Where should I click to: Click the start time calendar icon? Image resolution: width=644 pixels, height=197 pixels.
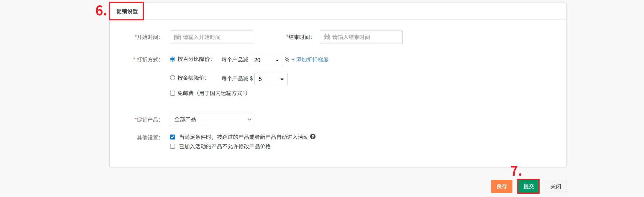tap(177, 37)
